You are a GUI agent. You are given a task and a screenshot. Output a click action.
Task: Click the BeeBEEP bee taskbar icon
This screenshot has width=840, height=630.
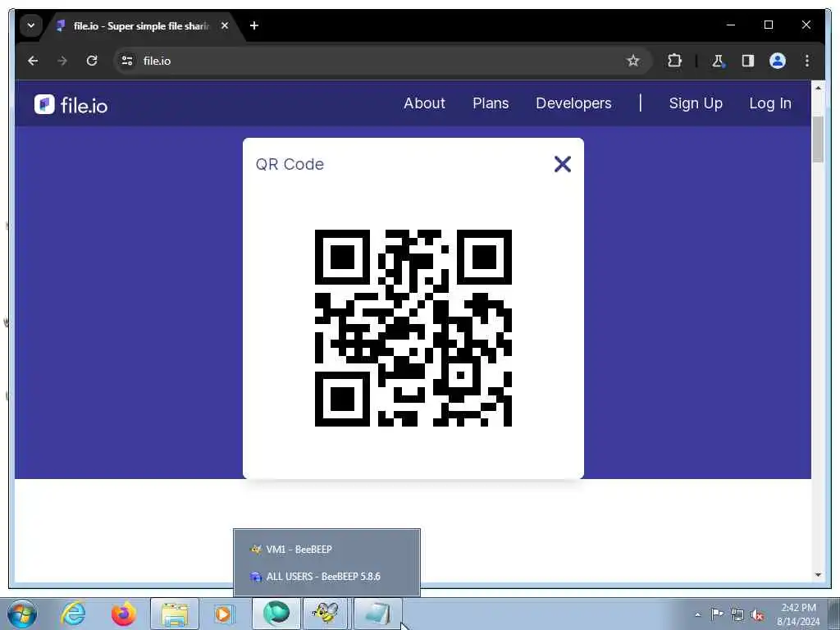click(326, 614)
